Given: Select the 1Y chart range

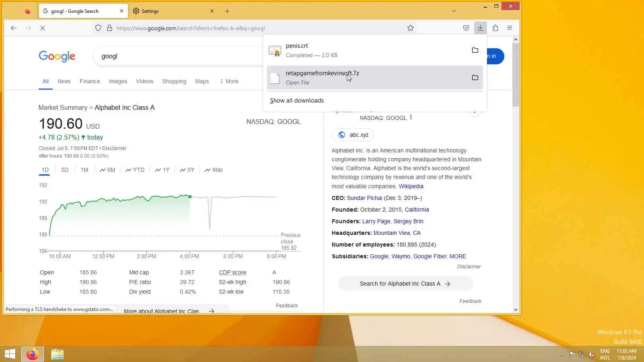Looking at the screenshot, I should point(162,170).
